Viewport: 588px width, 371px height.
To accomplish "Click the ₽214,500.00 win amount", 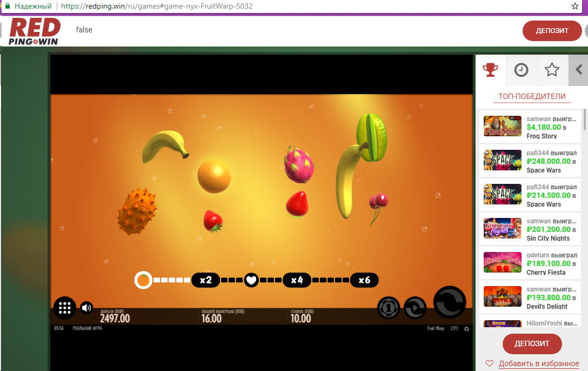I will [548, 195].
